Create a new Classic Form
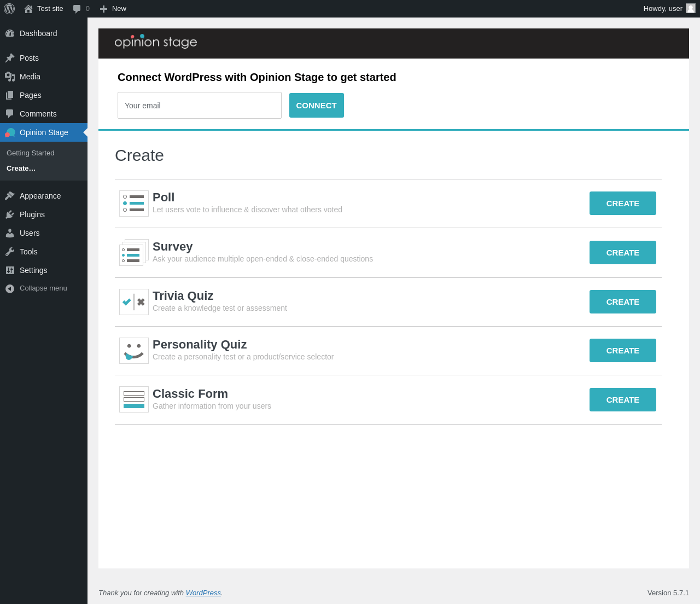The width and height of the screenshot is (700, 604). (623, 400)
